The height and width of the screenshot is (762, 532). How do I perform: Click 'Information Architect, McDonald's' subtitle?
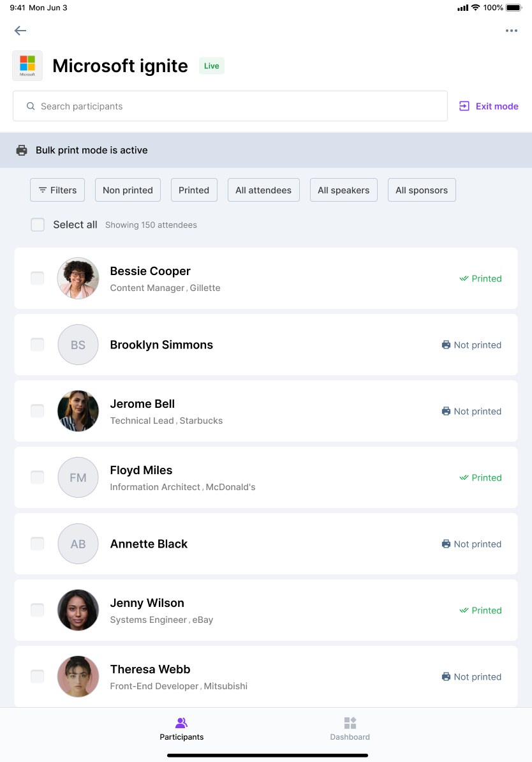tap(182, 487)
